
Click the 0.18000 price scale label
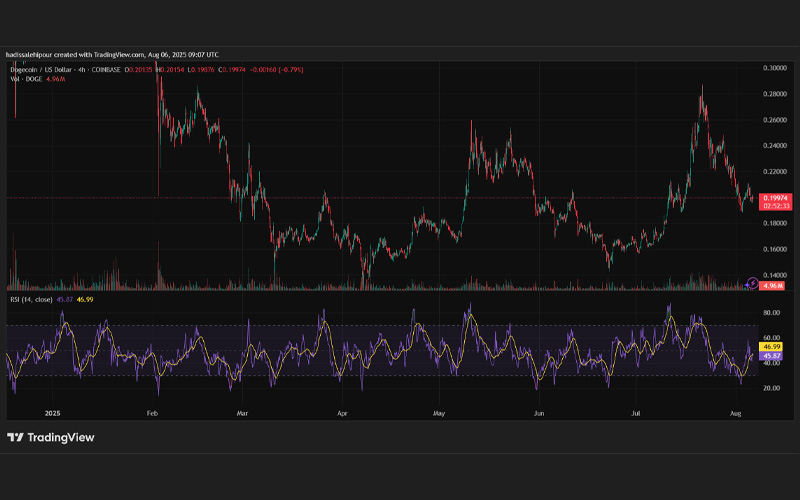coord(774,223)
